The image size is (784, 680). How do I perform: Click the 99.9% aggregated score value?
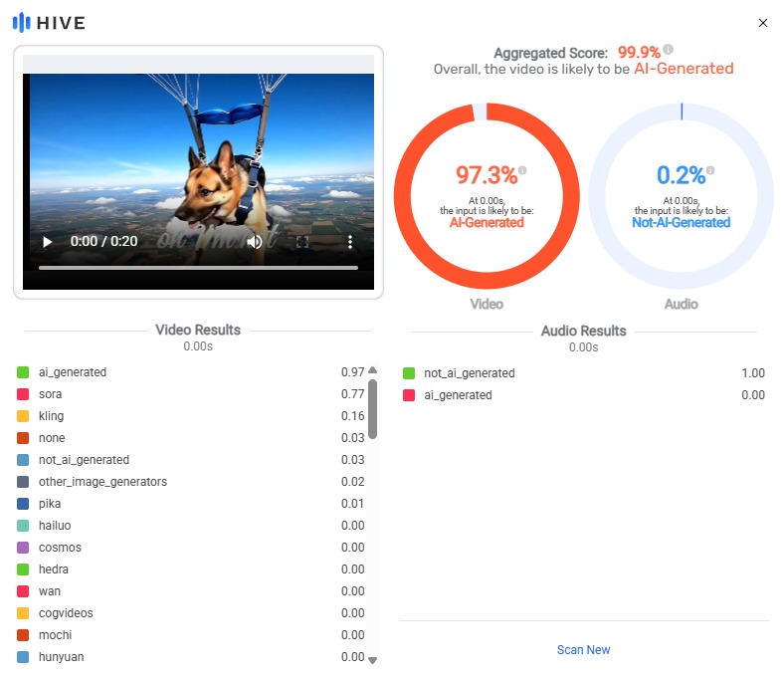pyautogui.click(x=639, y=52)
